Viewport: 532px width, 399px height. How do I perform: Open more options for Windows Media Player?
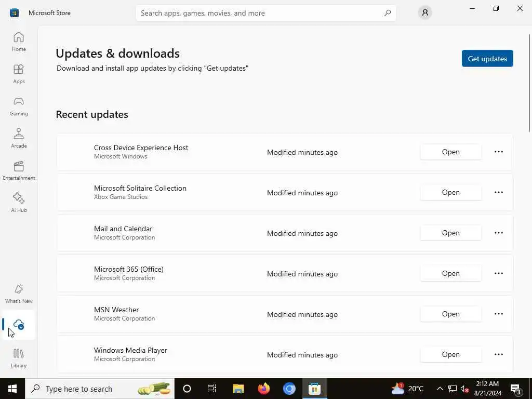(498, 354)
